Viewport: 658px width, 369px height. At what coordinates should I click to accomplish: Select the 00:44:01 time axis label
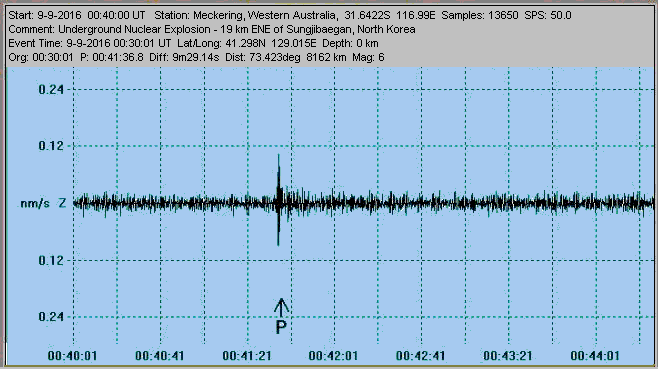[x=595, y=356]
